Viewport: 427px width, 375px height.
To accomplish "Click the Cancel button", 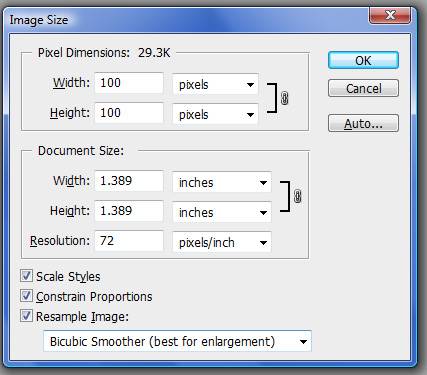I will point(363,88).
